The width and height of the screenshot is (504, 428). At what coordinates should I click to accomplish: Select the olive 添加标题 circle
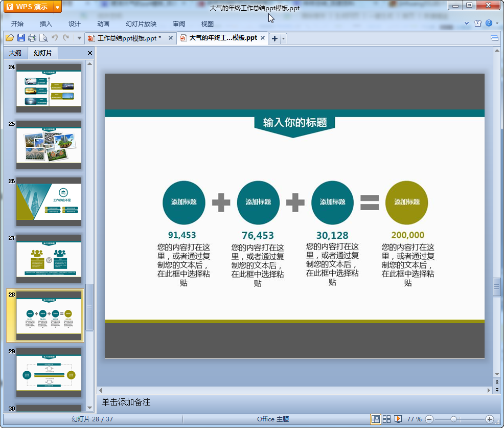pos(406,202)
